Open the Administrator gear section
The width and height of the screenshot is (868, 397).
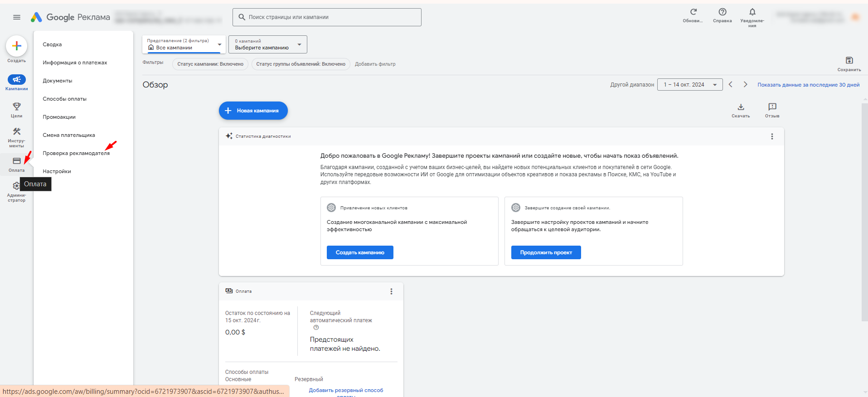(16, 192)
